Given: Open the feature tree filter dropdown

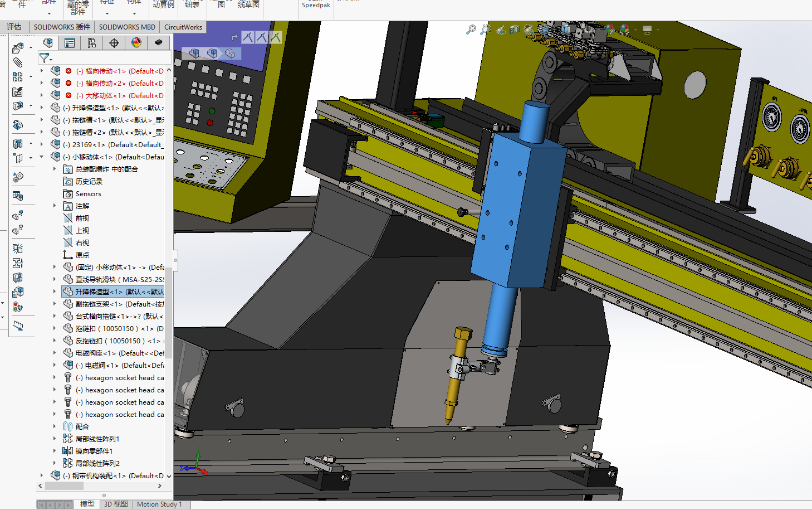Looking at the screenshot, I should 45,57.
